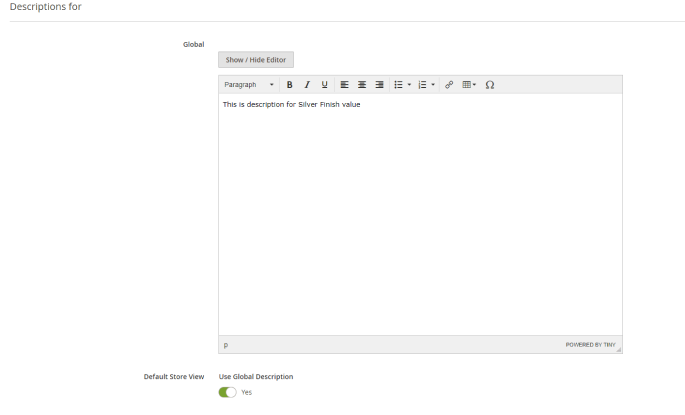The width and height of the screenshot is (685, 415).
Task: Click the Powered by Tiny link
Action: 590,345
